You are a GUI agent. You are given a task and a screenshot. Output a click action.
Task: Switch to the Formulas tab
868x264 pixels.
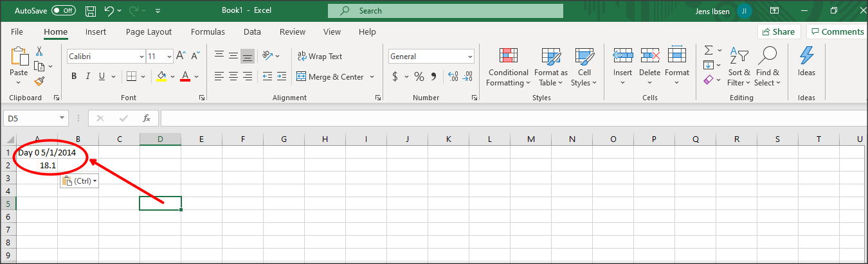[x=208, y=31]
